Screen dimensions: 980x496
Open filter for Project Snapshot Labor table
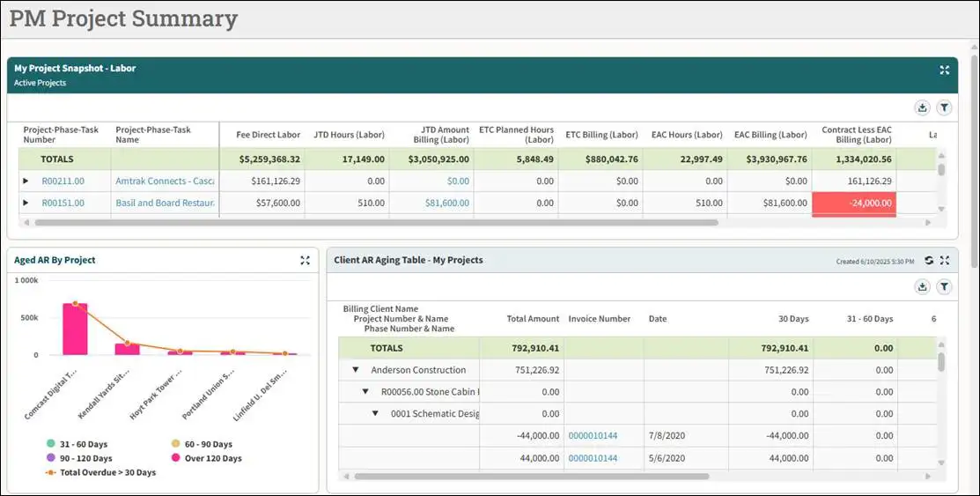pyautogui.click(x=944, y=108)
